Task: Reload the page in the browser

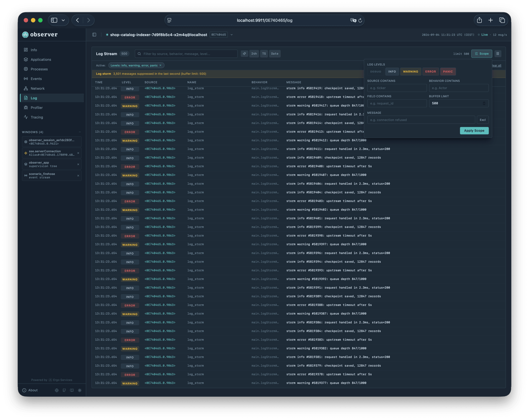Action: (x=360, y=20)
